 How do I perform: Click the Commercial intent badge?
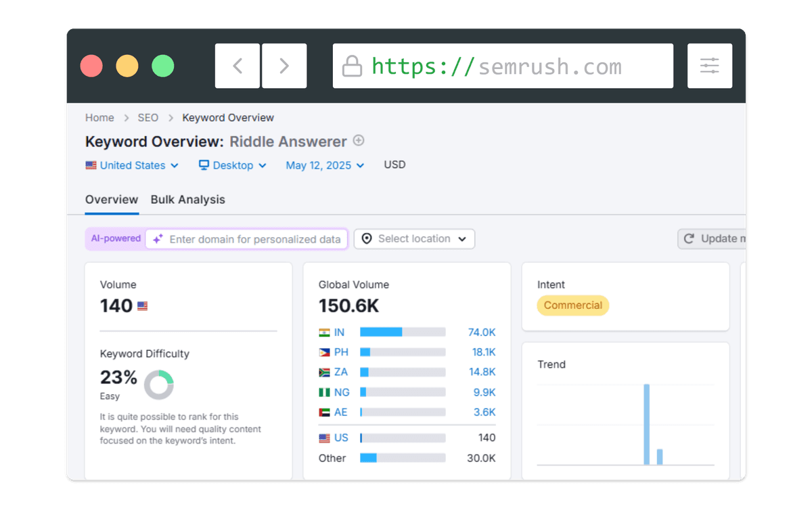coord(573,305)
